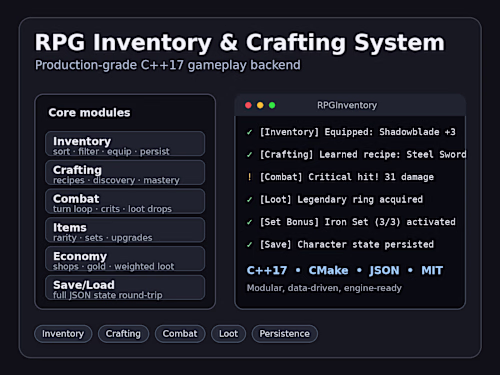Click the Core modules heading
Image resolution: width=500 pixels, height=375 pixels.
point(89,113)
